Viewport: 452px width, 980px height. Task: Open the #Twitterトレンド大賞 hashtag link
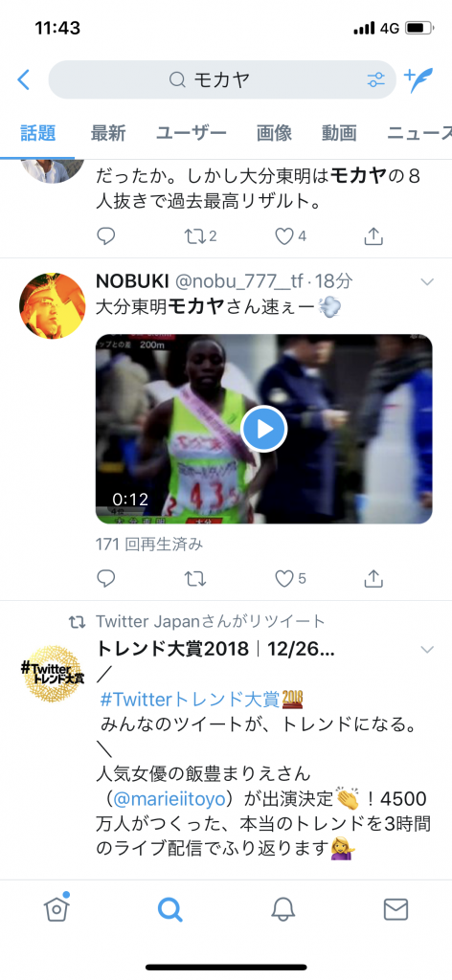(190, 700)
